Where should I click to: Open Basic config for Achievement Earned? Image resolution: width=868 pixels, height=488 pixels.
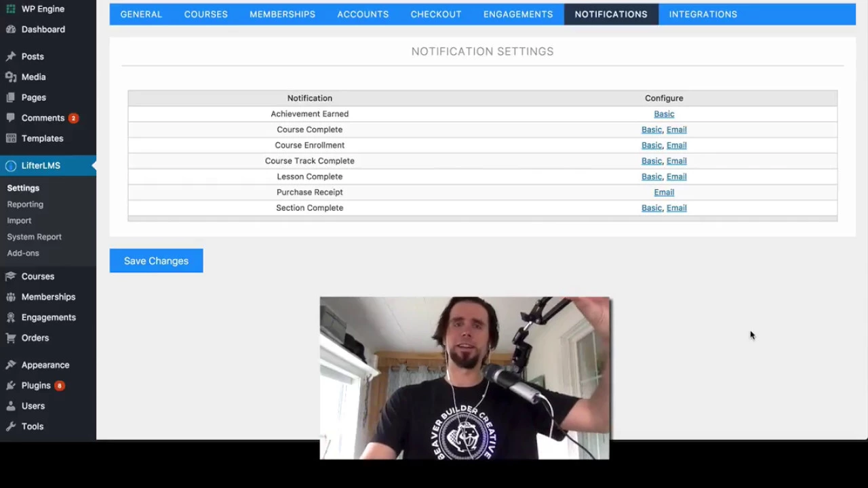pyautogui.click(x=664, y=114)
